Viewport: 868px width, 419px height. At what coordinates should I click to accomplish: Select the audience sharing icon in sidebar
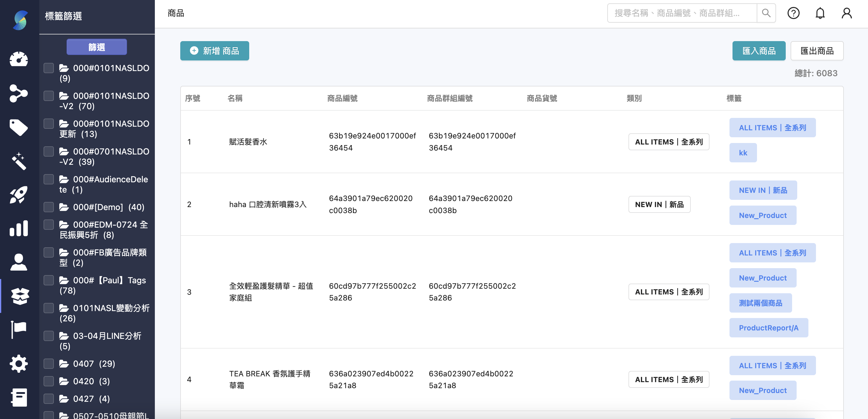pos(18,93)
